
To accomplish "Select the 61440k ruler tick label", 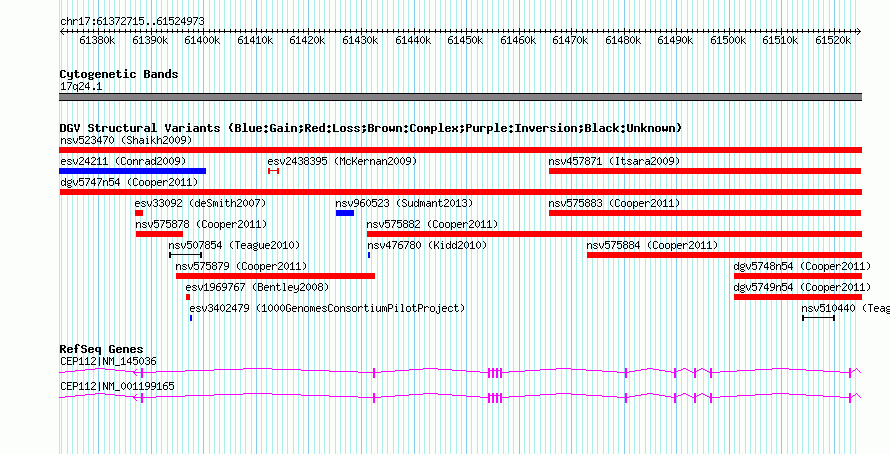I will tap(413, 40).
